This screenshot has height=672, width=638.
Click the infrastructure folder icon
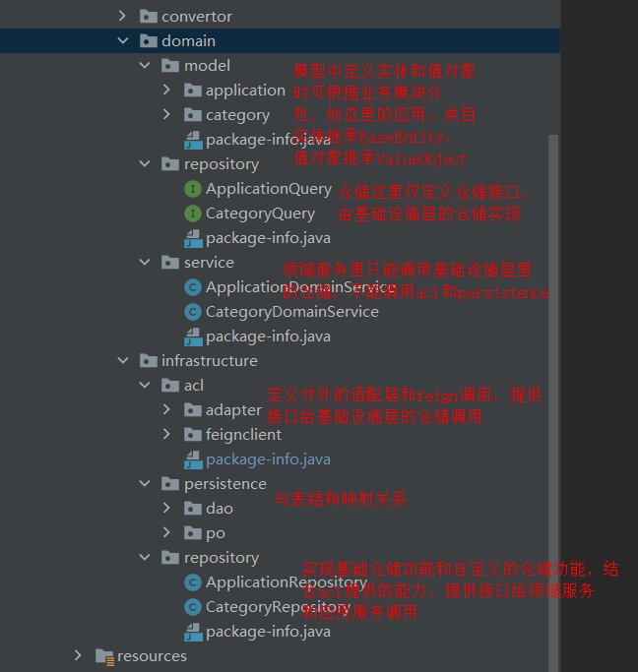[148, 361]
